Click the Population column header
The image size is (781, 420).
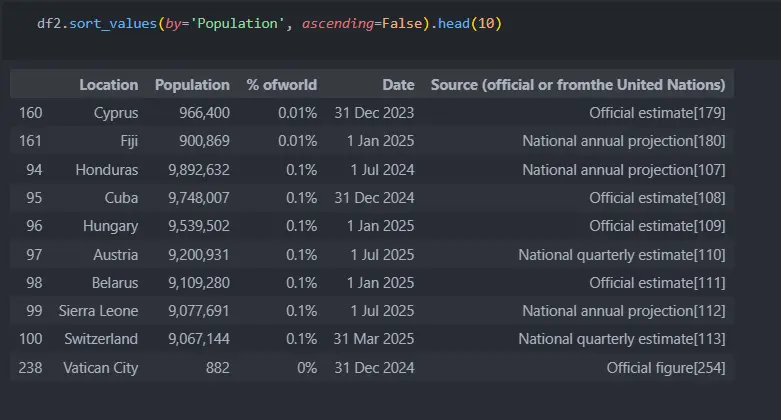pyautogui.click(x=192, y=85)
